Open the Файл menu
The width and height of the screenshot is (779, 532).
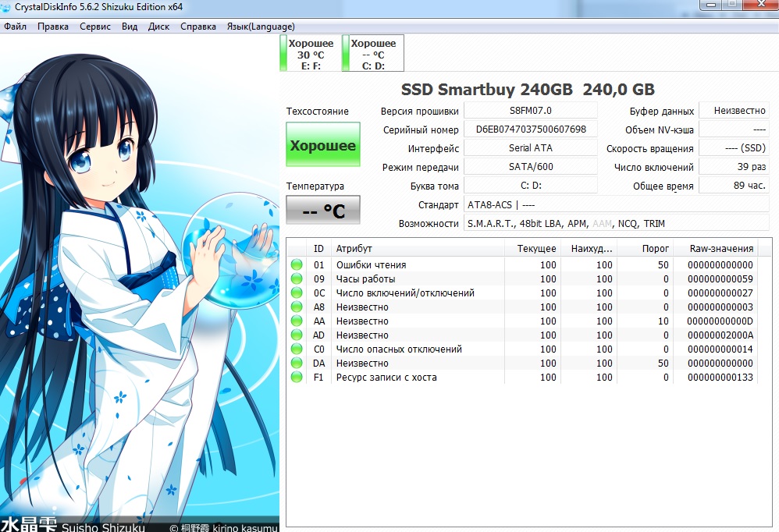[15, 27]
